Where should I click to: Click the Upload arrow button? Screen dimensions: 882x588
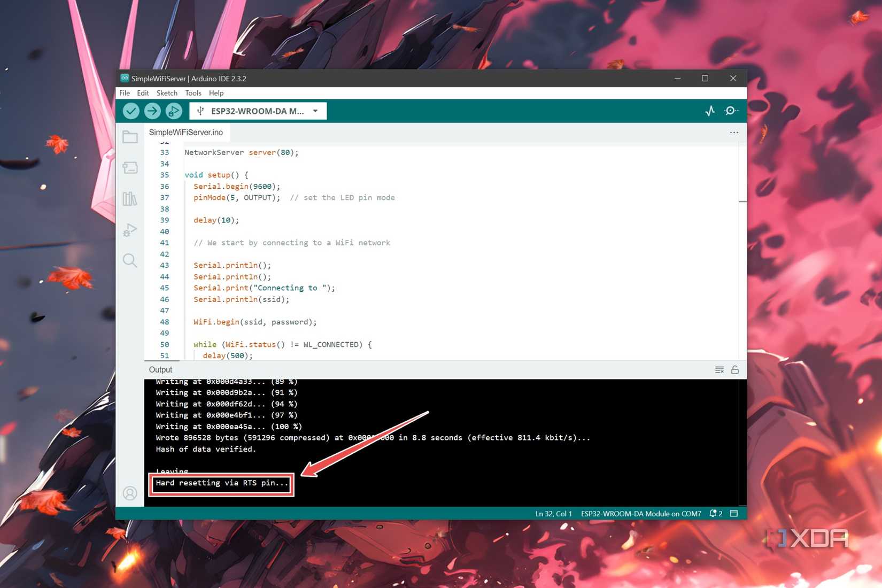pos(152,111)
